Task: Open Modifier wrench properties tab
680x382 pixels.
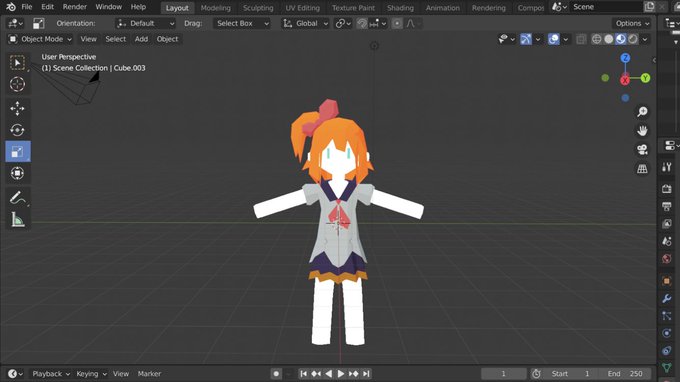Action: pos(667,298)
